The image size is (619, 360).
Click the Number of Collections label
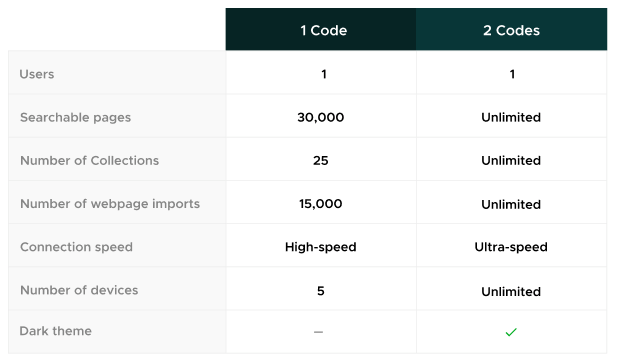90,161
